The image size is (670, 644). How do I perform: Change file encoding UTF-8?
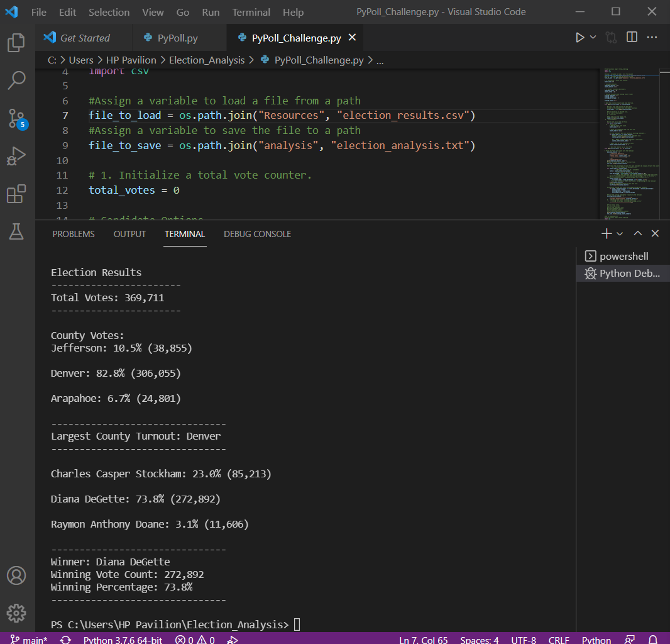524,640
